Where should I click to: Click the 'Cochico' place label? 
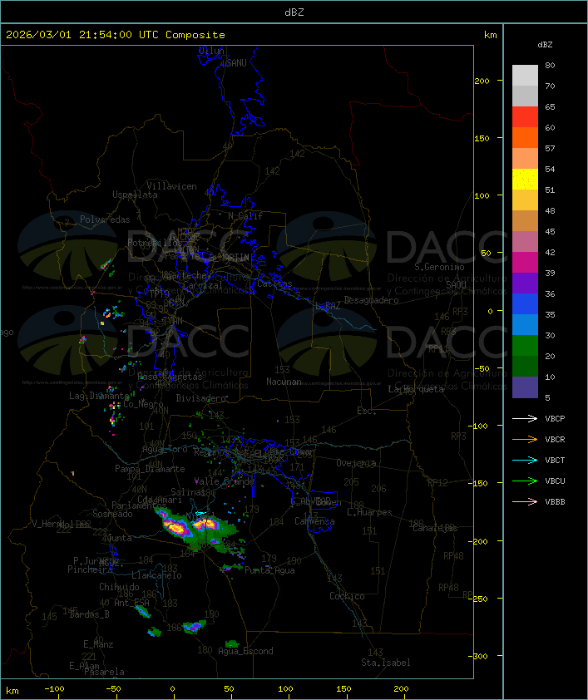(x=347, y=596)
